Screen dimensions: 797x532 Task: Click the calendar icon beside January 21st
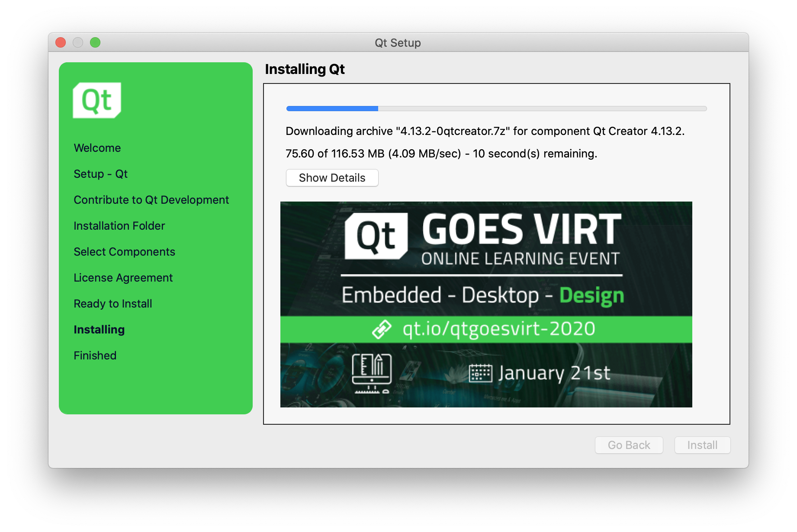480,373
